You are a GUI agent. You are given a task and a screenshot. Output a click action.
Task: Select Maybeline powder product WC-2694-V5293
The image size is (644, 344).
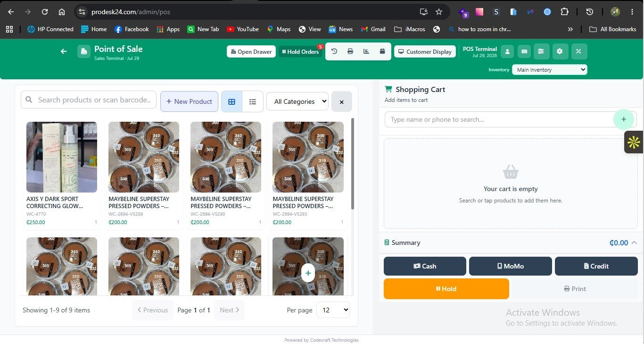coord(308,174)
